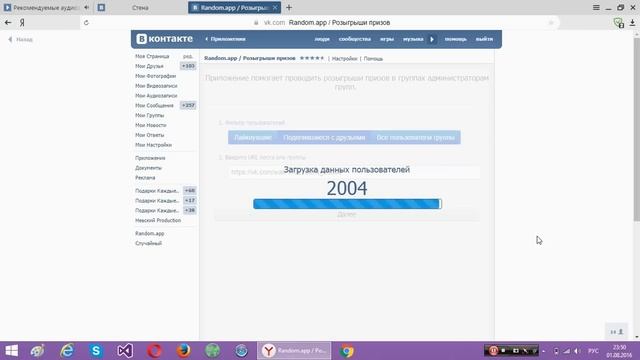Click the VKontakte logo

(164, 39)
